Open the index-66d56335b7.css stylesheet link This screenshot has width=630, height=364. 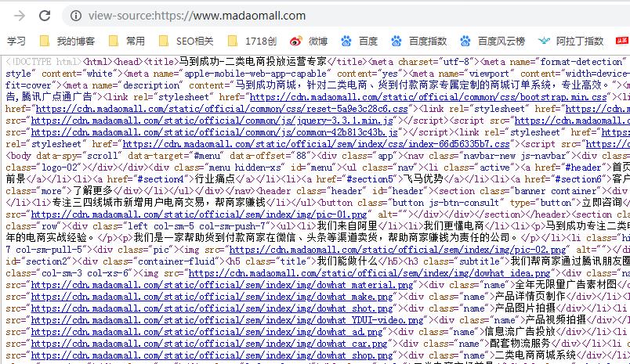(317, 144)
